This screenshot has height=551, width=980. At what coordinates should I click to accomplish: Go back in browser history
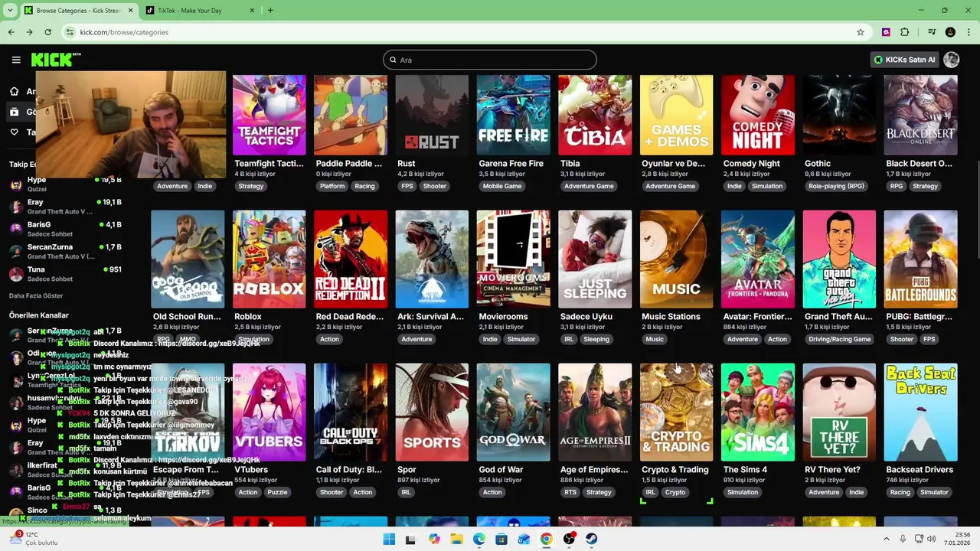11,32
